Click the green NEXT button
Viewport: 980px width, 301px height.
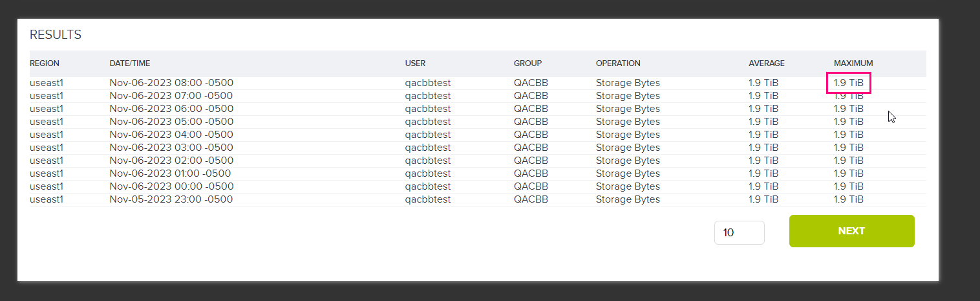[x=851, y=231]
